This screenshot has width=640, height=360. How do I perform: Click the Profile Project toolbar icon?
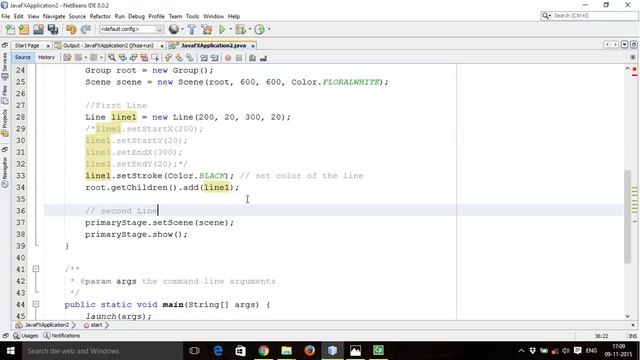(x=259, y=29)
